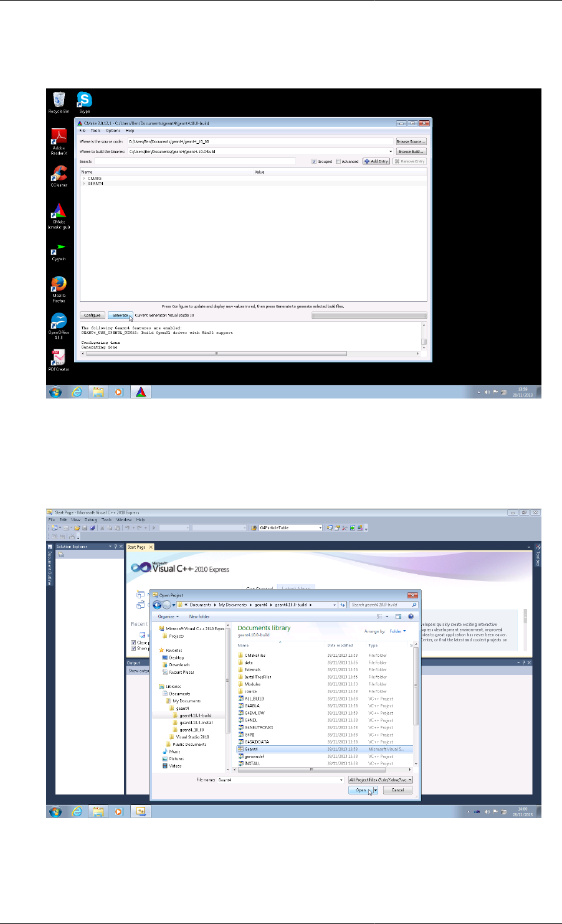This screenshot has height=924, width=562.
Task: Open the Cygwin desktop shortcut
Action: [59, 251]
